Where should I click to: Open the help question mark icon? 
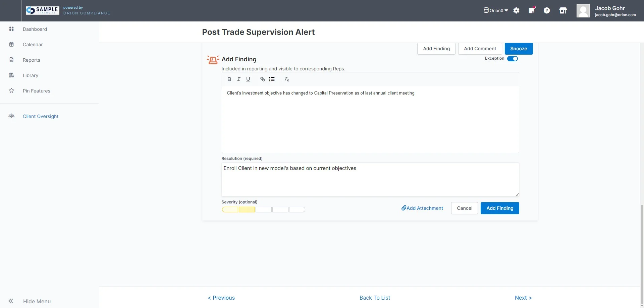click(x=547, y=11)
